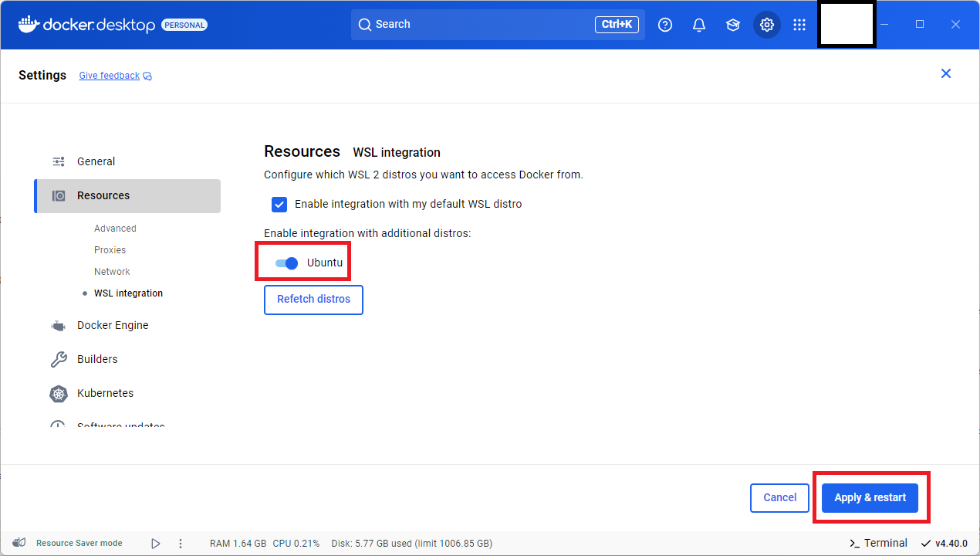Screen dimensions: 980x556
Task: Open the help question mark icon
Action: (x=665, y=24)
